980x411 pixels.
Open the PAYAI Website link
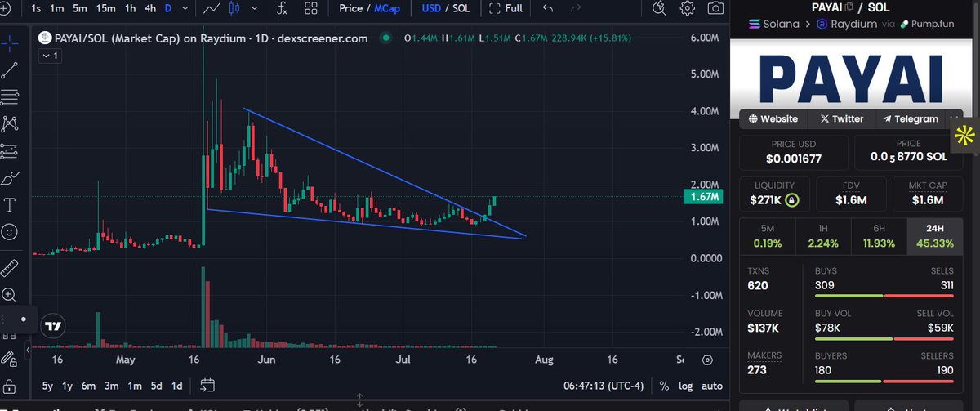(x=773, y=118)
